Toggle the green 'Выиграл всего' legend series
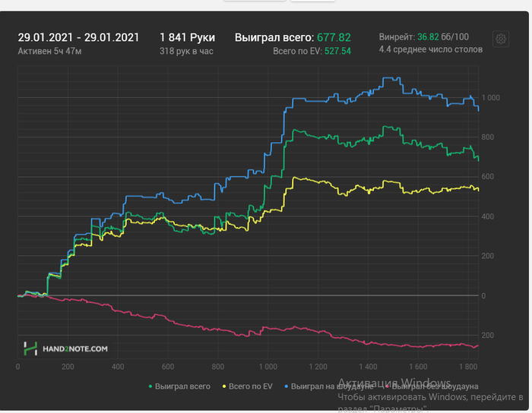 tap(179, 386)
